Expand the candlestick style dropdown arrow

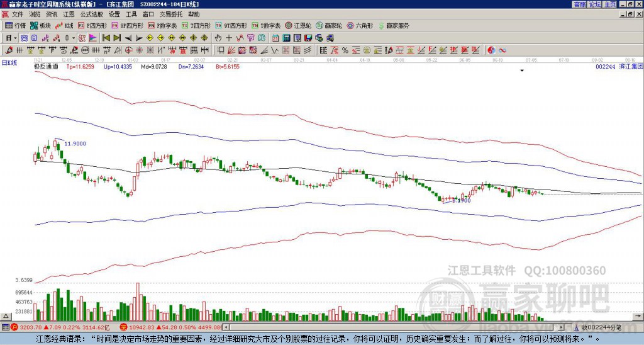(74, 38)
